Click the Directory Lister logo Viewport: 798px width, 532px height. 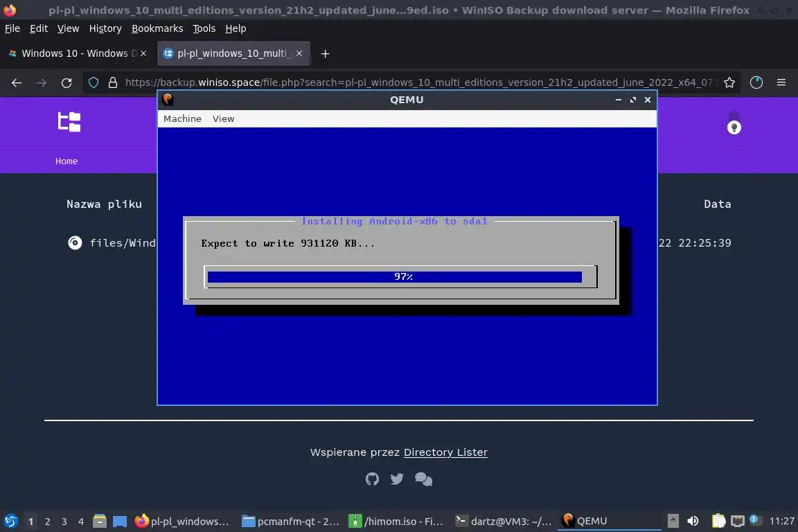69,122
